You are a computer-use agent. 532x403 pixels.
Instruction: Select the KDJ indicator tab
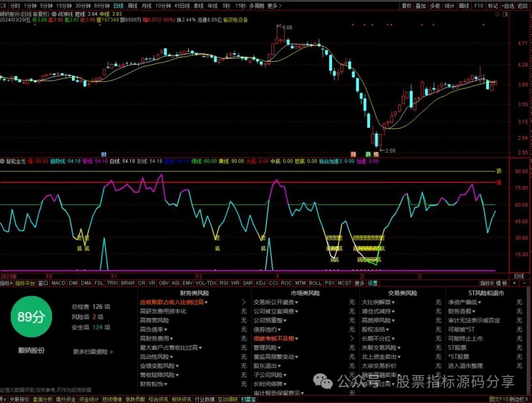click(261, 283)
